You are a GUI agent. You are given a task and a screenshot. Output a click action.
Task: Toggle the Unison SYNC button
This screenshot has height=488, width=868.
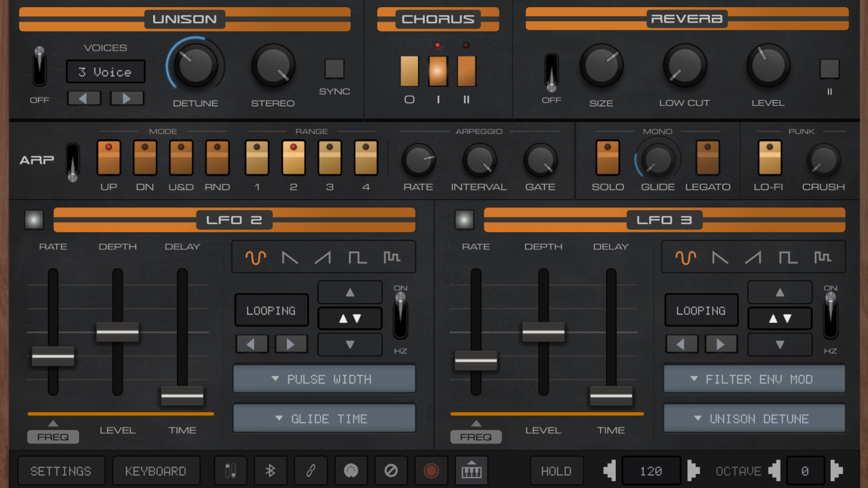pos(335,69)
